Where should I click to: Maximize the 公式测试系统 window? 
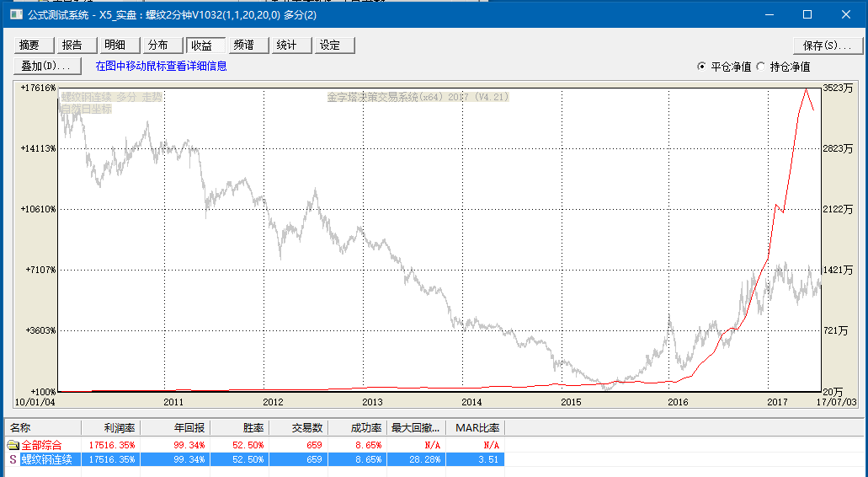pyautogui.click(x=807, y=15)
